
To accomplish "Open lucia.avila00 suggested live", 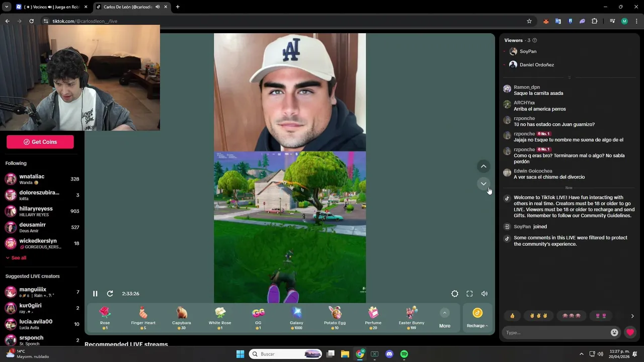I will coord(42,324).
